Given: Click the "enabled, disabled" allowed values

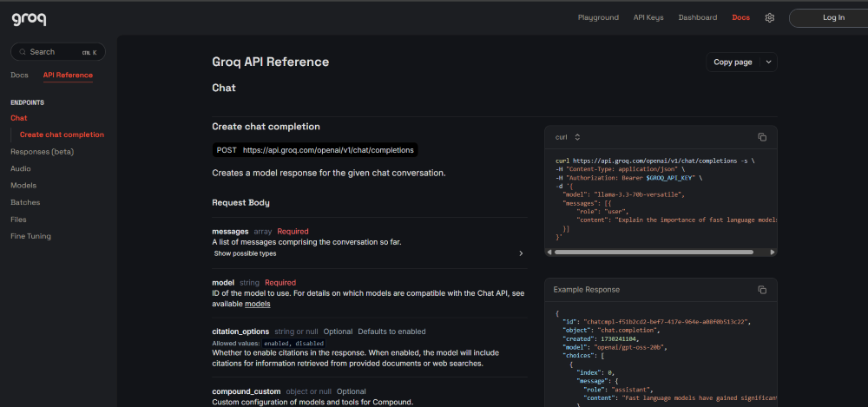Looking at the screenshot, I should (x=293, y=344).
